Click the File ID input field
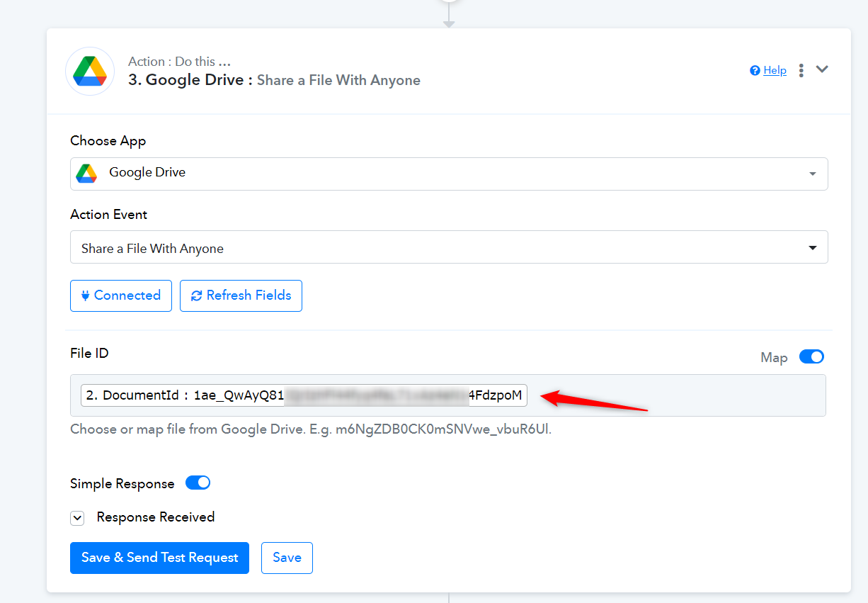 [x=448, y=395]
